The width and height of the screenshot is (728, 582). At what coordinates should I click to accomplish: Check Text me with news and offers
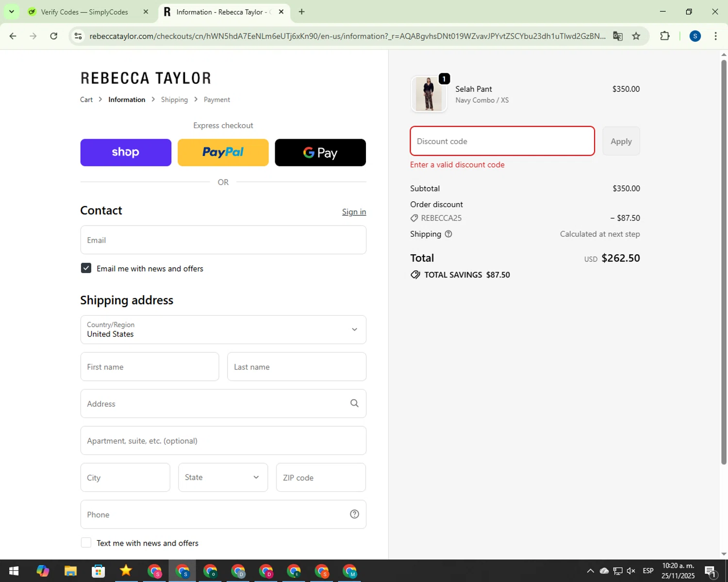click(86, 543)
